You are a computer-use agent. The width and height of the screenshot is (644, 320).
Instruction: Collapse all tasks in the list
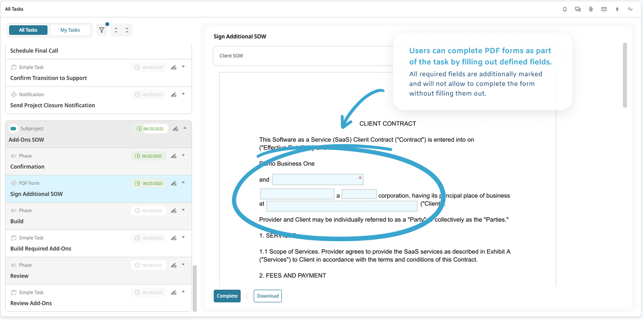pyautogui.click(x=127, y=30)
